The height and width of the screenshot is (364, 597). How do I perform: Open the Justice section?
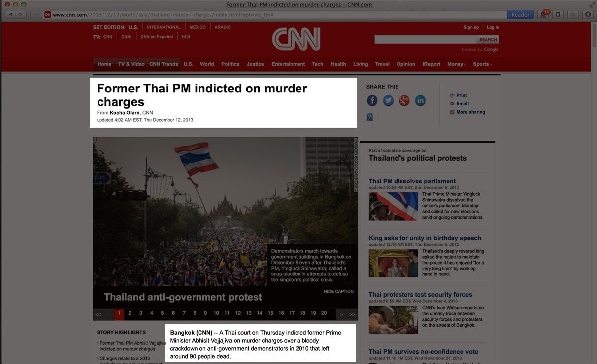pyautogui.click(x=255, y=64)
